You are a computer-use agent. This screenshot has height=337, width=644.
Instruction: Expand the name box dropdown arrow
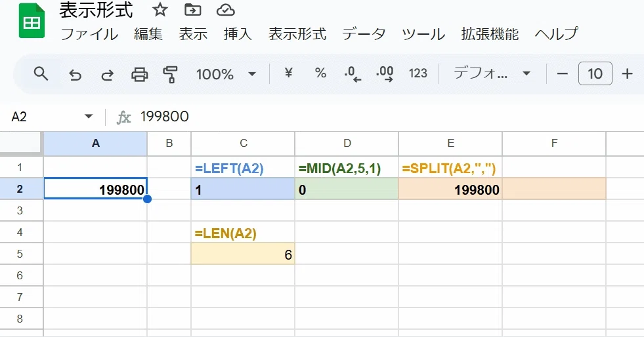pyautogui.click(x=89, y=117)
